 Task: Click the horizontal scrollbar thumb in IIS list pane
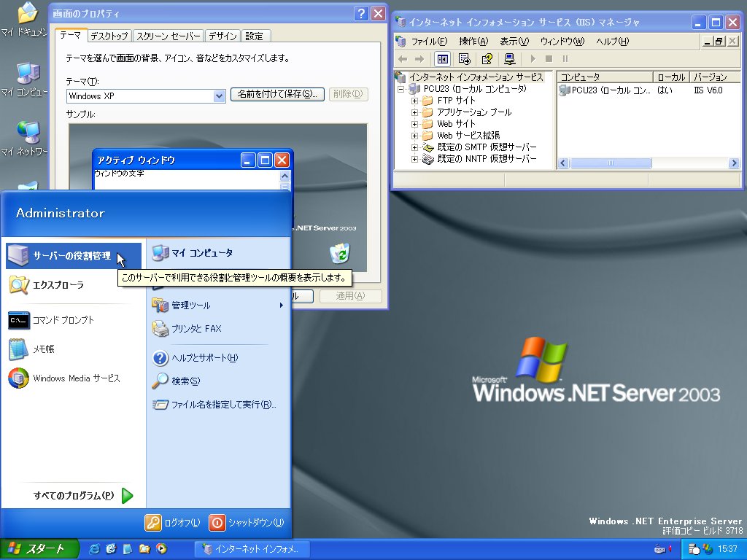click(611, 163)
